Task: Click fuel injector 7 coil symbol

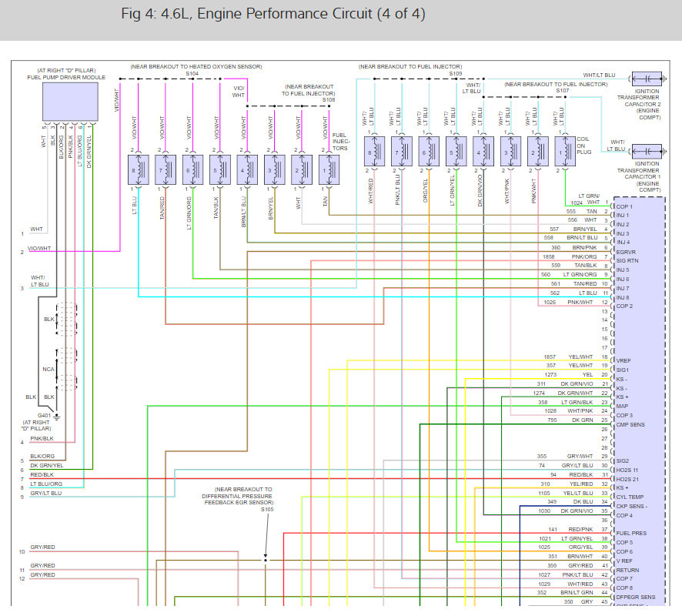Action: coord(165,170)
